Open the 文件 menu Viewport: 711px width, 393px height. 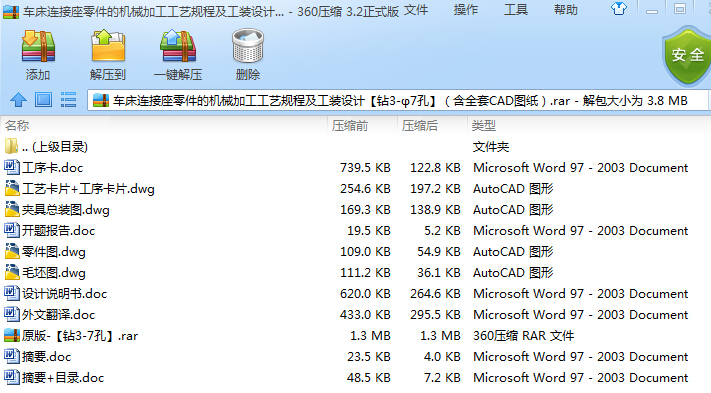tap(416, 10)
